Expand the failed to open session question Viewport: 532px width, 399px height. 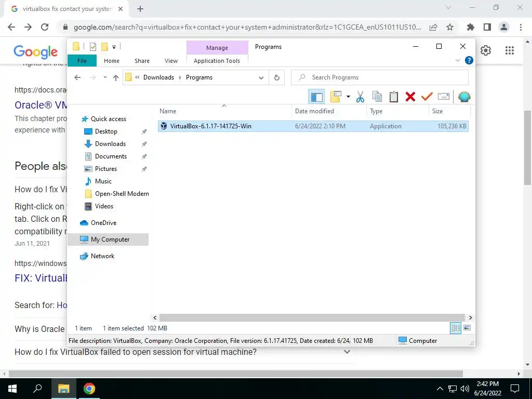coord(347,352)
